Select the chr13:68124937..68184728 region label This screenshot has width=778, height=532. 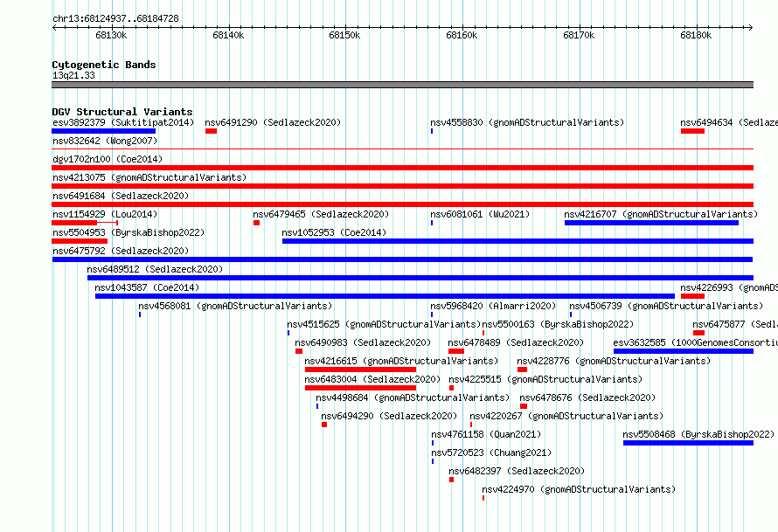[115, 19]
